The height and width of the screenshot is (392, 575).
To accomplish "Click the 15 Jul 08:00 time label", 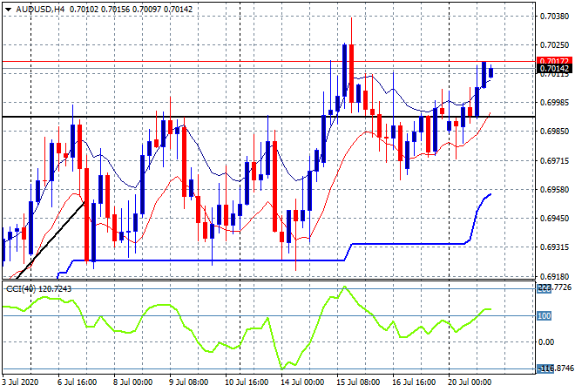I will [358, 382].
